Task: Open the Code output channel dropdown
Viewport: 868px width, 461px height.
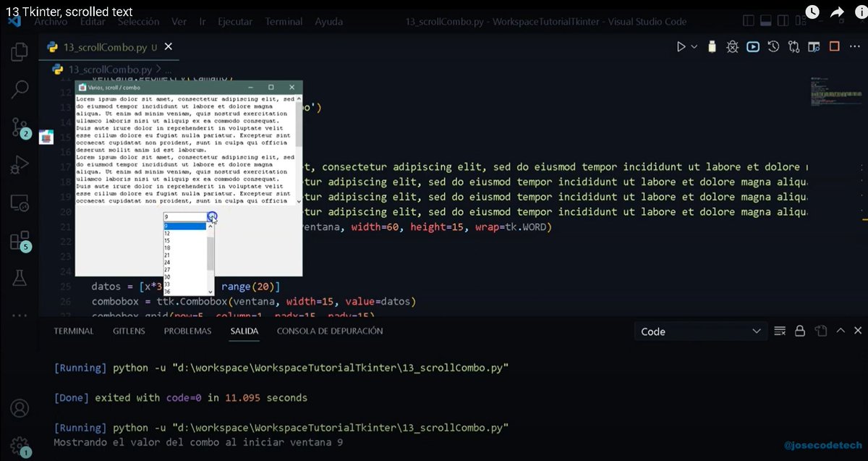Action: (x=699, y=331)
